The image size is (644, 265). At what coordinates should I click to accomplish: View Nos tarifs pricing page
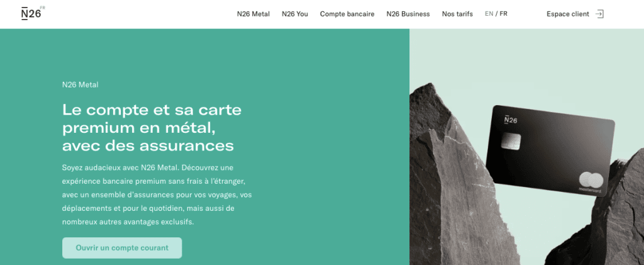(457, 14)
